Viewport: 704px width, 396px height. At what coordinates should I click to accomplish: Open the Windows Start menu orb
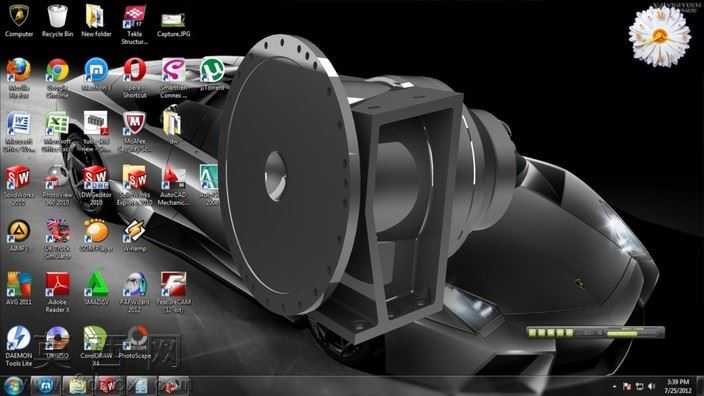coord(13,386)
